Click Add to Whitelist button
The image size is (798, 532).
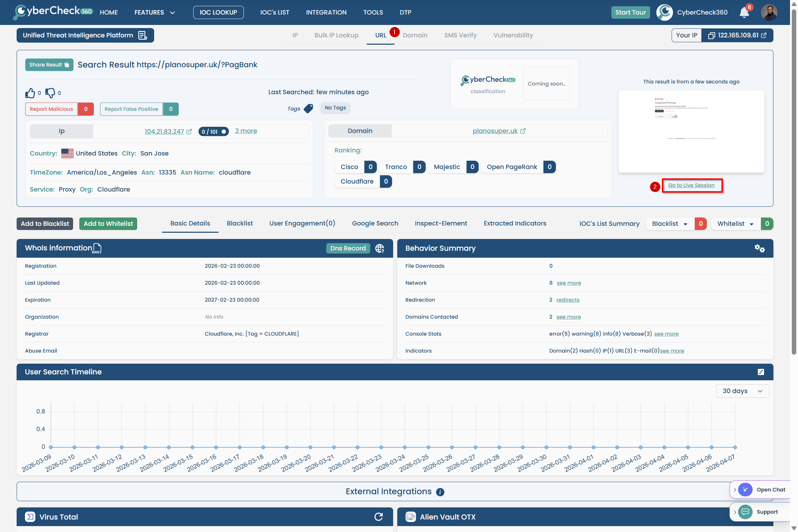click(x=108, y=224)
